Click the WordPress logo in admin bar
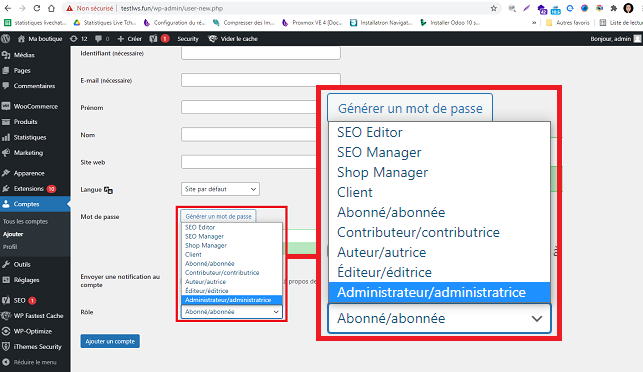643x372 pixels. pos(6,39)
